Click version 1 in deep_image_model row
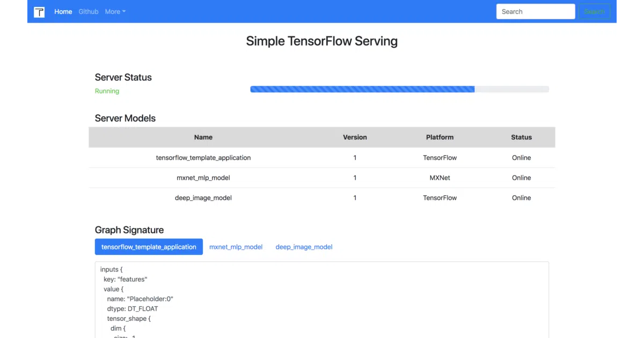Viewport: 644px width, 338px height. (x=355, y=197)
